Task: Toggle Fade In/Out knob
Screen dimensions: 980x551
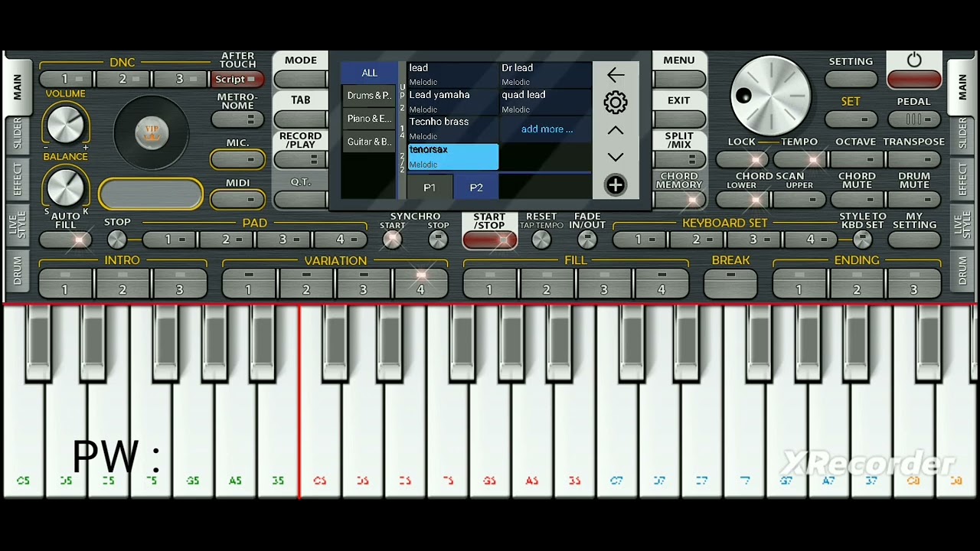Action: [x=587, y=240]
